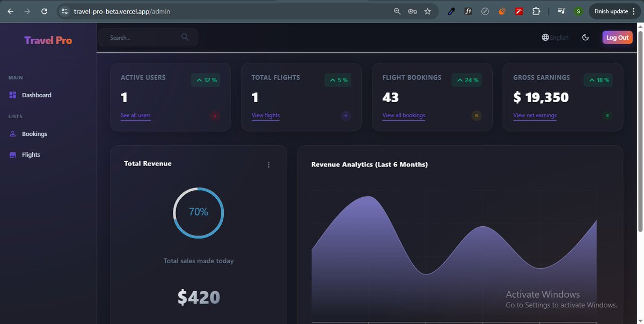Open the media controls playlist icon
This screenshot has height=324, width=644.
tap(561, 11)
